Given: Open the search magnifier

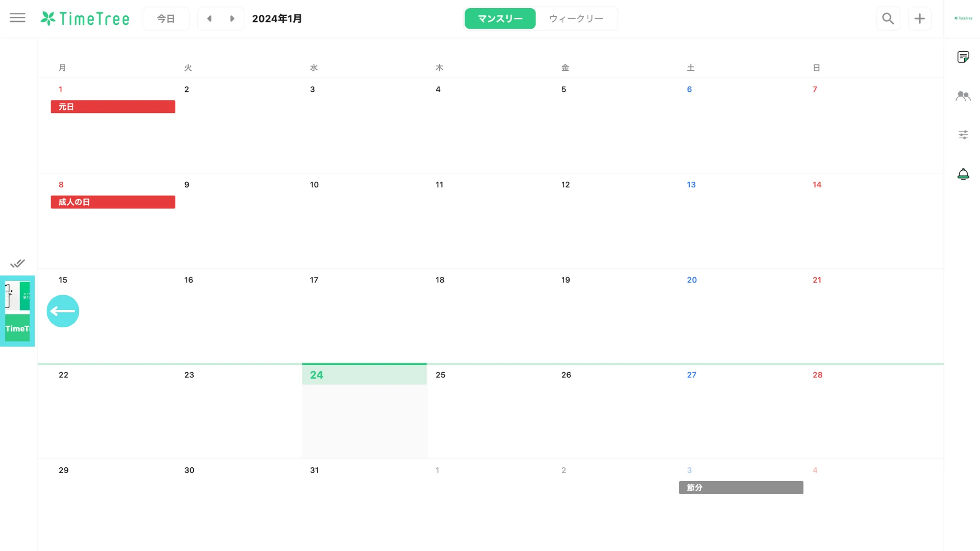Looking at the screenshot, I should point(888,19).
